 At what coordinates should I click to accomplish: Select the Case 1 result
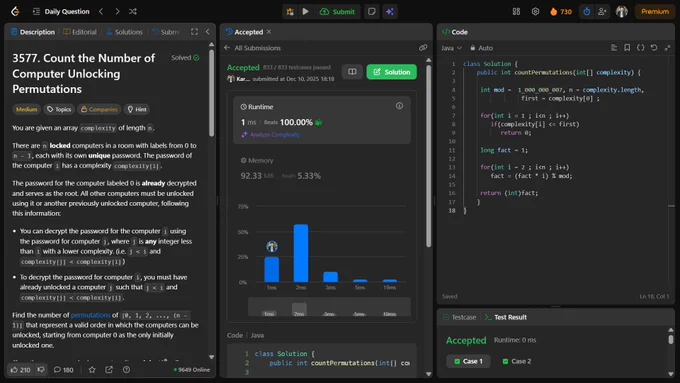point(468,361)
